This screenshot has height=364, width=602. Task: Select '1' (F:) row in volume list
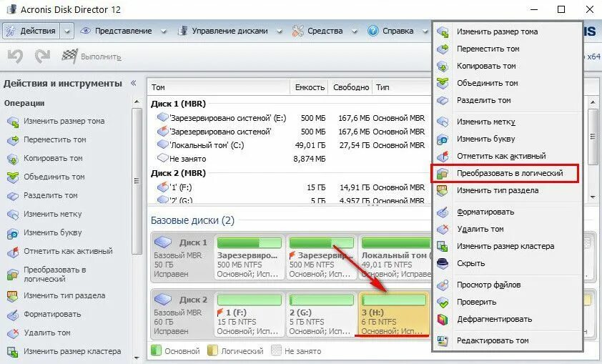(290, 188)
